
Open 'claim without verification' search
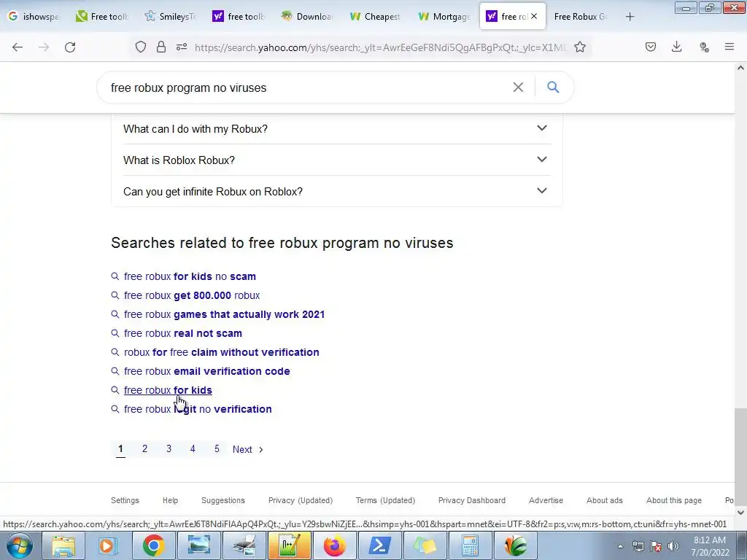222,352
